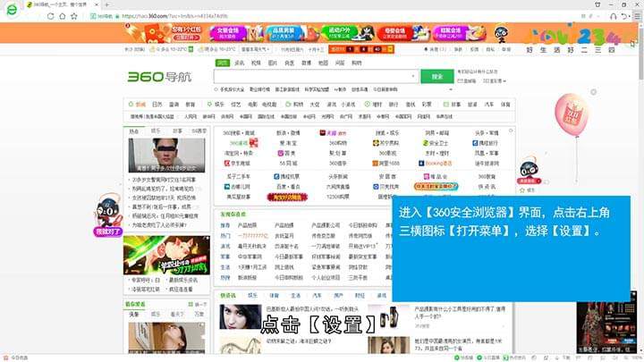The height and width of the screenshot is (362, 644).
Task: Open the pig game ad thumbnail
Action: click(166, 255)
